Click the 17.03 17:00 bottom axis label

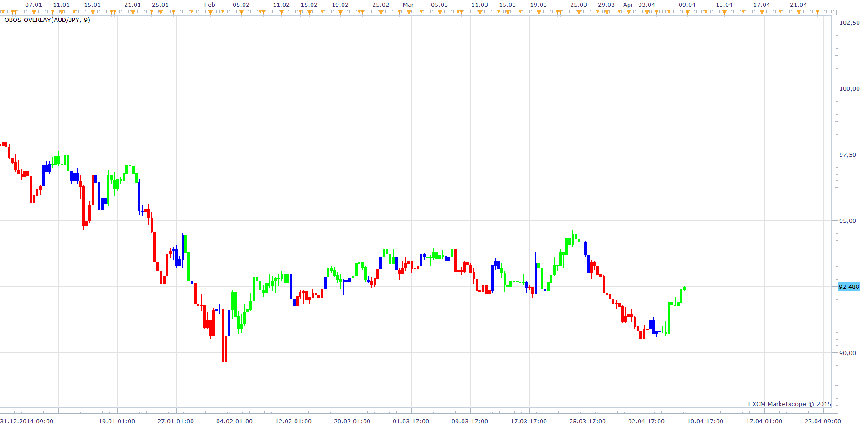point(529,421)
